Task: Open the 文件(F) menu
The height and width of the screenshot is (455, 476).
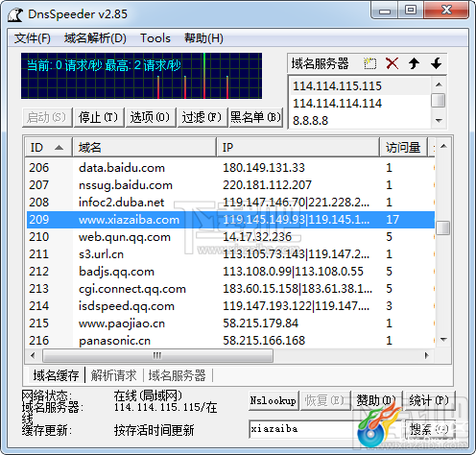Action: point(33,38)
